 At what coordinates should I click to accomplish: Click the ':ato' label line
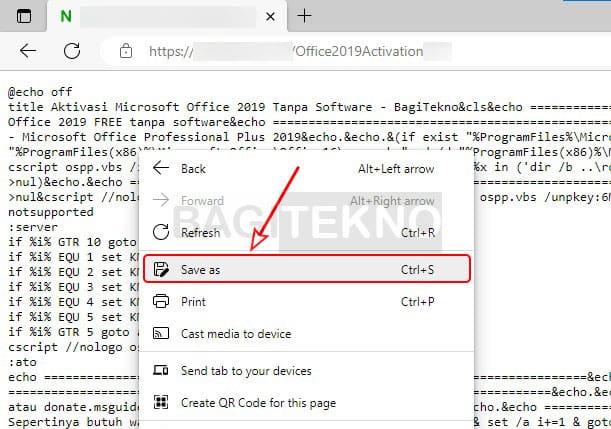pyautogui.click(x=23, y=362)
